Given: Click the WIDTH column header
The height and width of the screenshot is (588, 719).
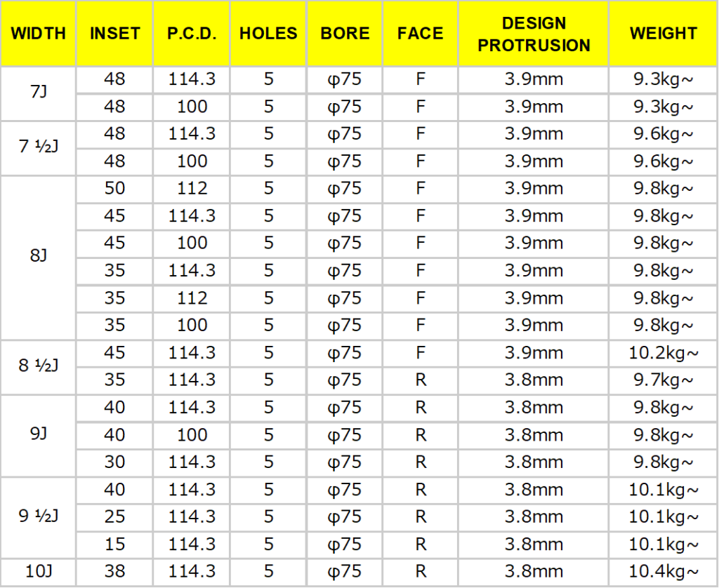Looking at the screenshot, I should pyautogui.click(x=38, y=34).
